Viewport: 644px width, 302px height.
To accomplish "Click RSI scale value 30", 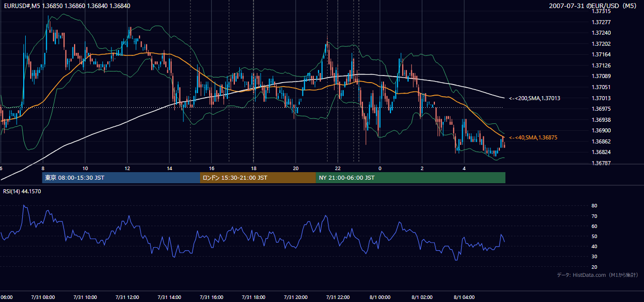I will pos(595,257).
